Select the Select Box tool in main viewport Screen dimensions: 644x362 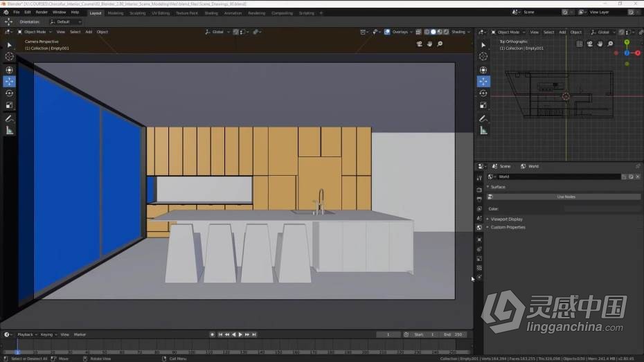(x=9, y=45)
